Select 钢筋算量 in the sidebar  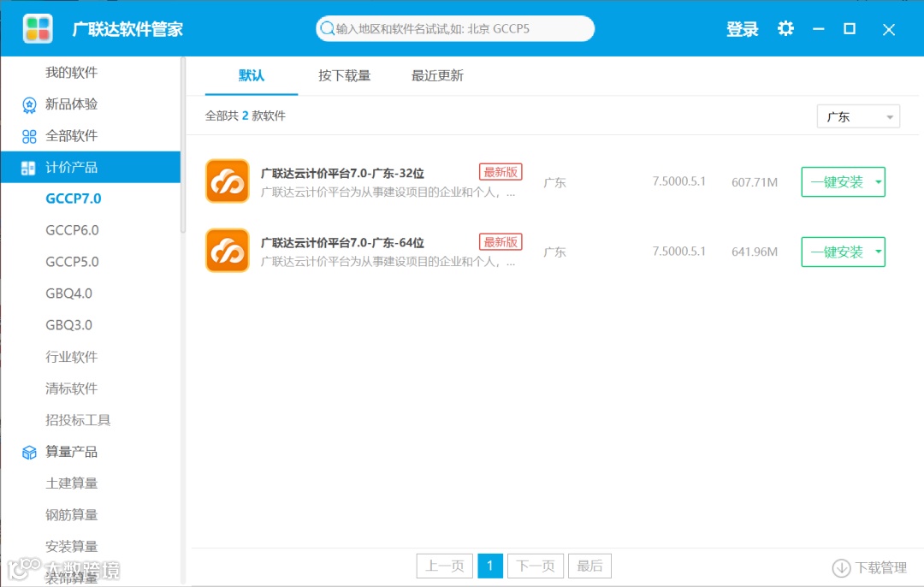(71, 515)
